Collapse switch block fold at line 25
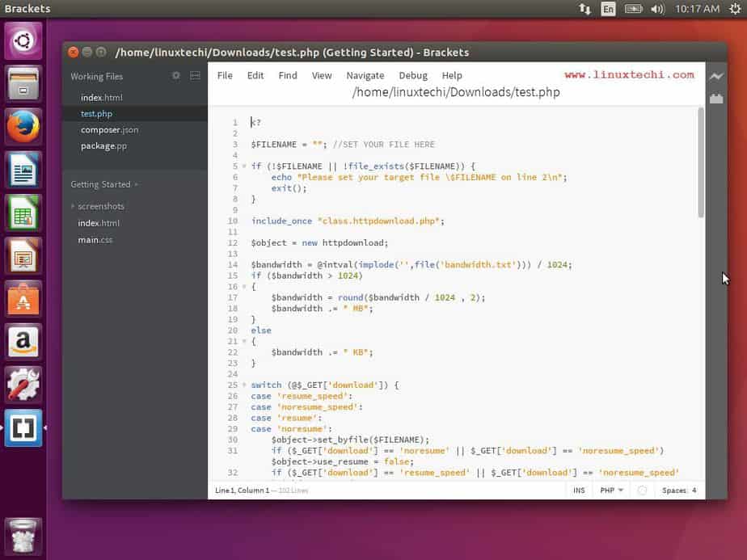The width and height of the screenshot is (747, 560). (x=244, y=385)
